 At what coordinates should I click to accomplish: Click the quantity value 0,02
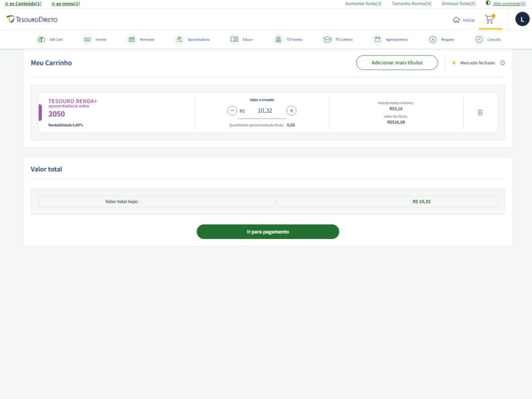291,125
